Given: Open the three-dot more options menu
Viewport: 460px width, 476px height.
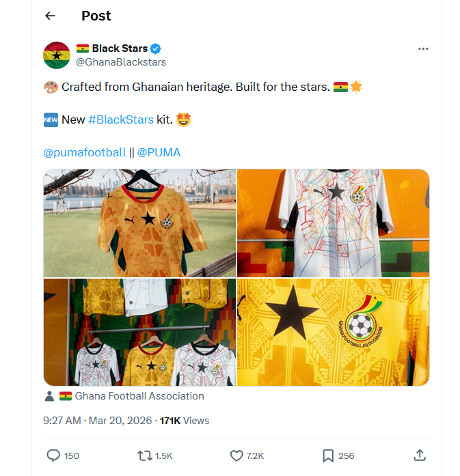Looking at the screenshot, I should click(423, 49).
